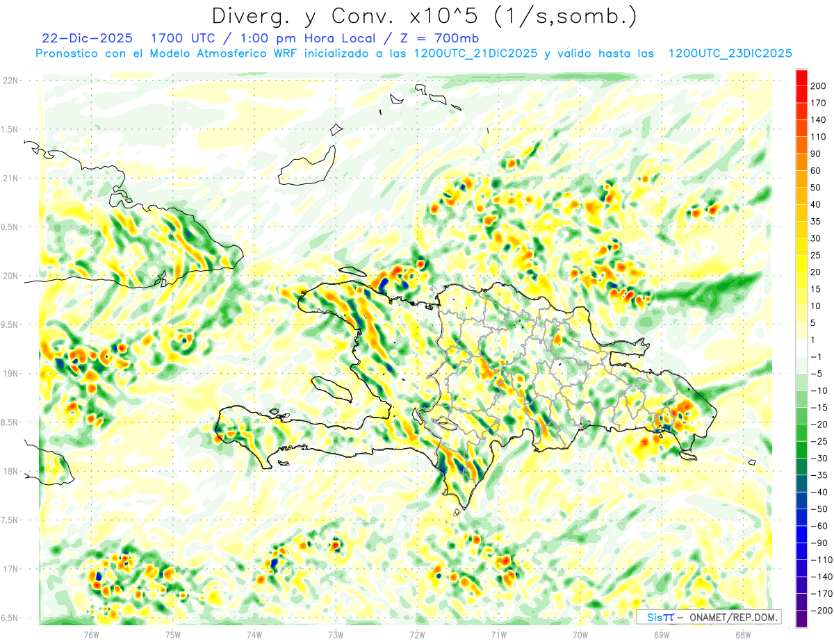Click valid-until time '1200UTC_23DIC2025'

[730, 53]
